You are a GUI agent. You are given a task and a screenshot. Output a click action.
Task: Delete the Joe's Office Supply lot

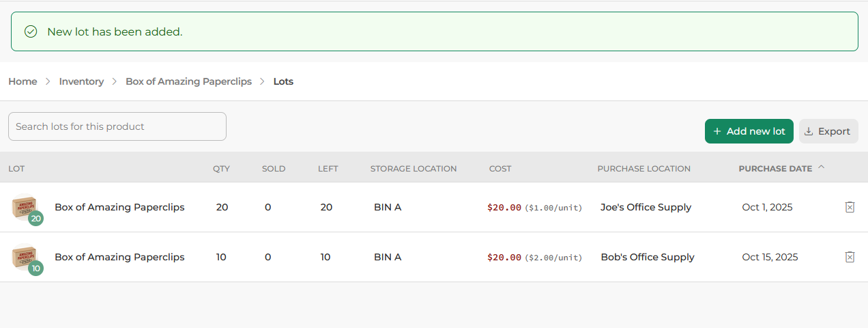[850, 207]
